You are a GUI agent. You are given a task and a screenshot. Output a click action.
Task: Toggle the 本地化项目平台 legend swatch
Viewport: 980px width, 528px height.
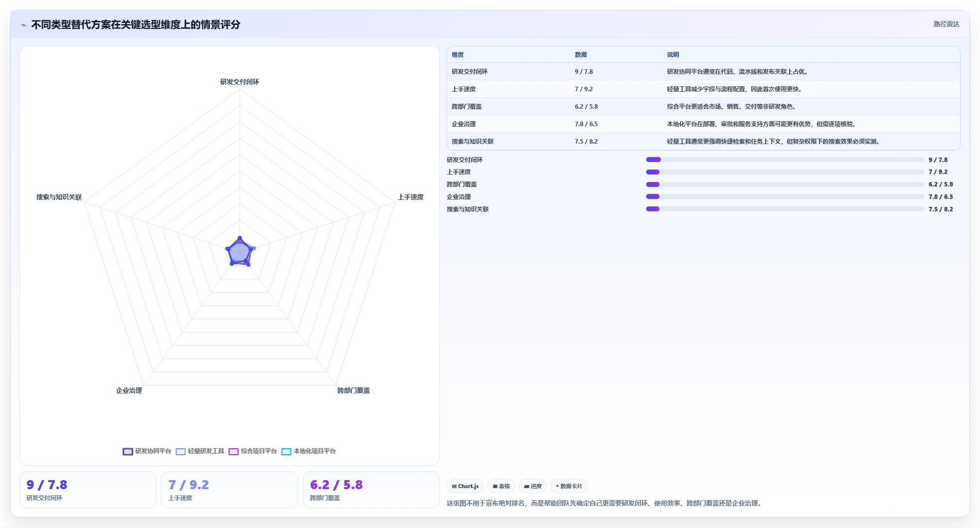286,452
